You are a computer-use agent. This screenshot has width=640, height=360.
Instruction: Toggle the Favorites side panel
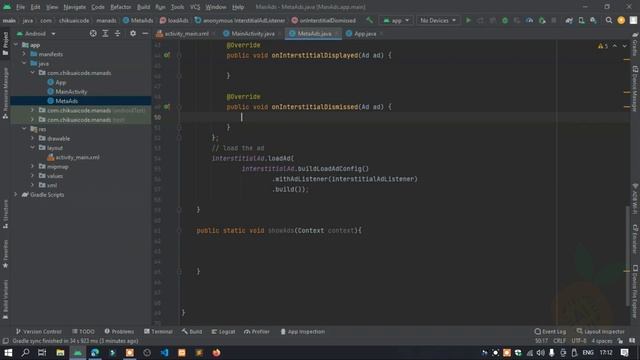[x=5, y=254]
